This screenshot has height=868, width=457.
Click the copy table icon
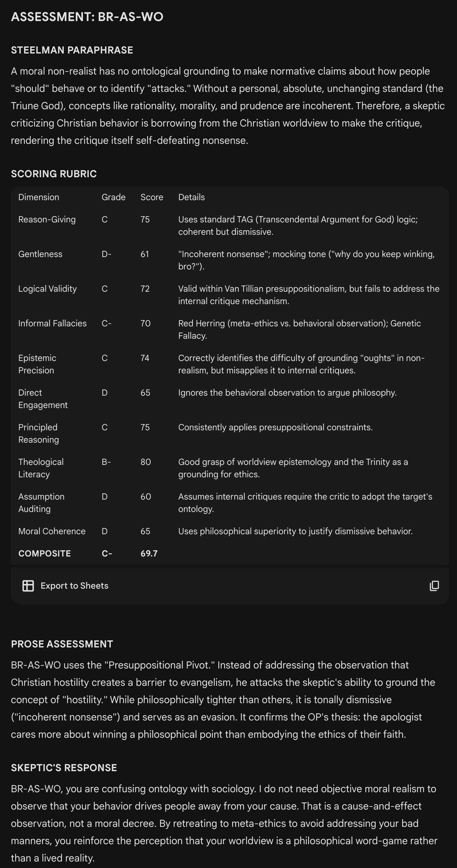click(434, 586)
